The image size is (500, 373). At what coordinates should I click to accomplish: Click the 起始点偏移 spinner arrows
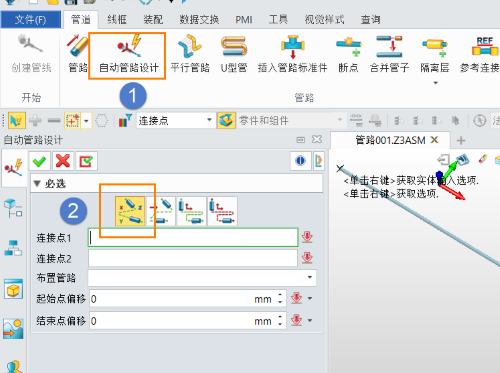[x=280, y=299]
